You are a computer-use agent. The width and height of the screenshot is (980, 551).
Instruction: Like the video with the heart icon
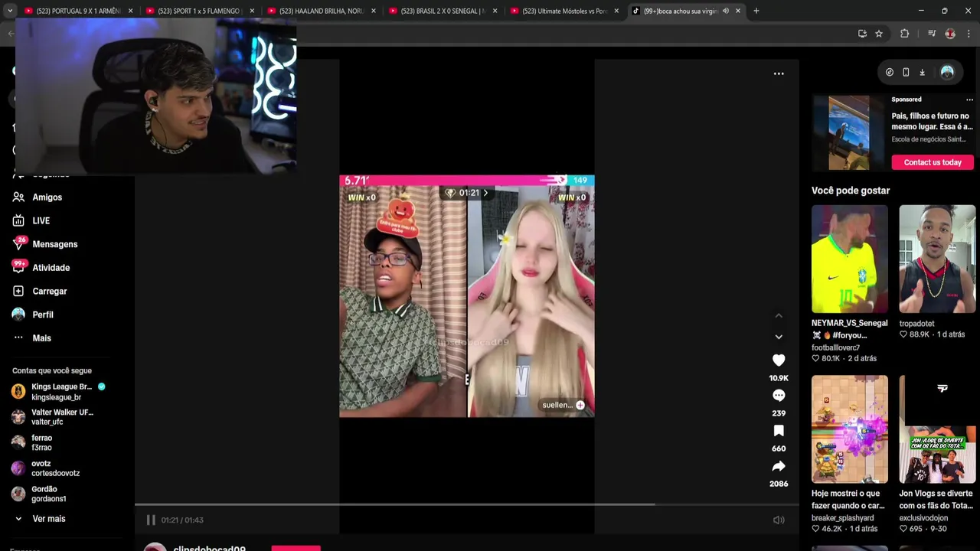[x=779, y=360]
